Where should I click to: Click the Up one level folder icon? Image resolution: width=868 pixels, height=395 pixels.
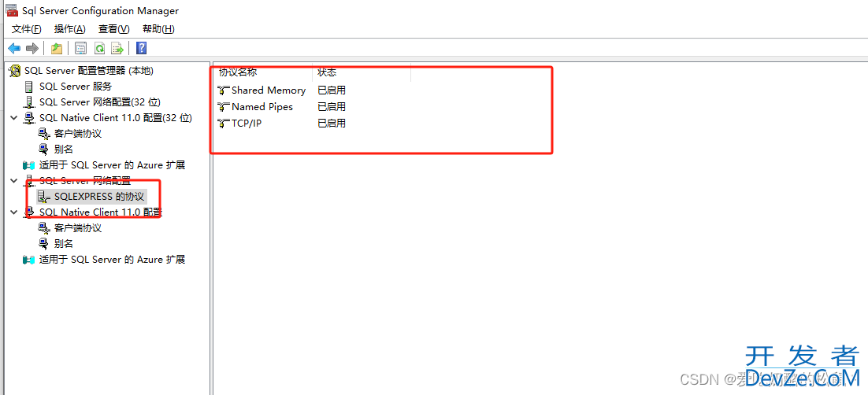pyautogui.click(x=57, y=49)
